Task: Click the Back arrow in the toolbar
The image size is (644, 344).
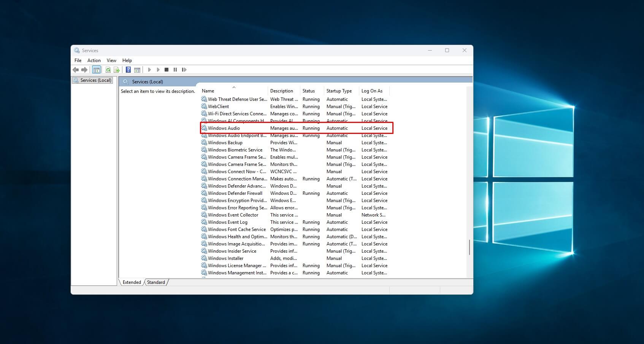Action: pyautogui.click(x=76, y=70)
